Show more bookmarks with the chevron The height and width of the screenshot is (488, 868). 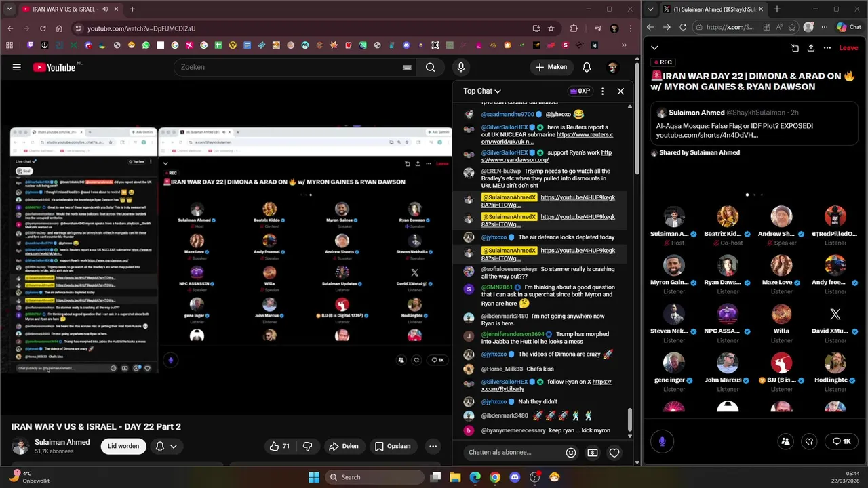(625, 45)
